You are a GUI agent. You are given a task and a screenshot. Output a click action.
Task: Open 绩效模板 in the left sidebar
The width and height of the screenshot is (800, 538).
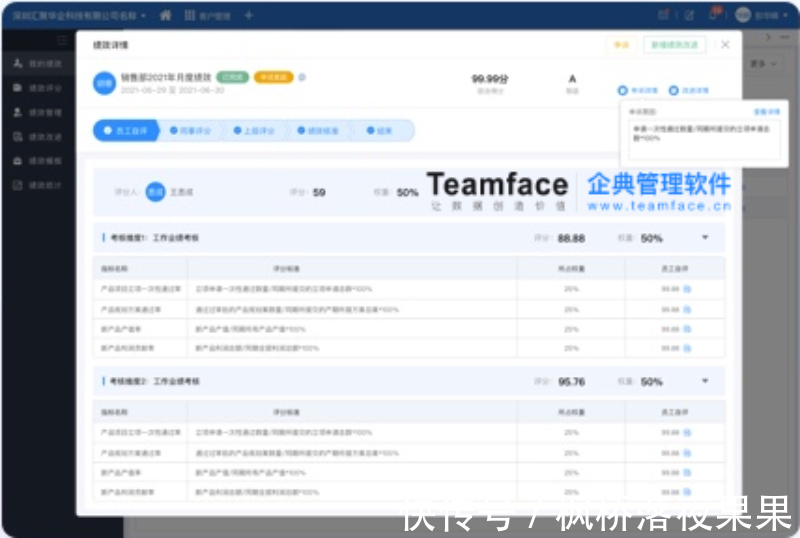pos(38,161)
